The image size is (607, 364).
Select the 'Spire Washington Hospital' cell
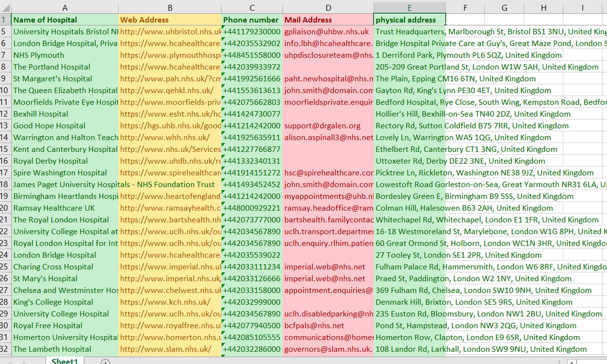click(x=64, y=172)
